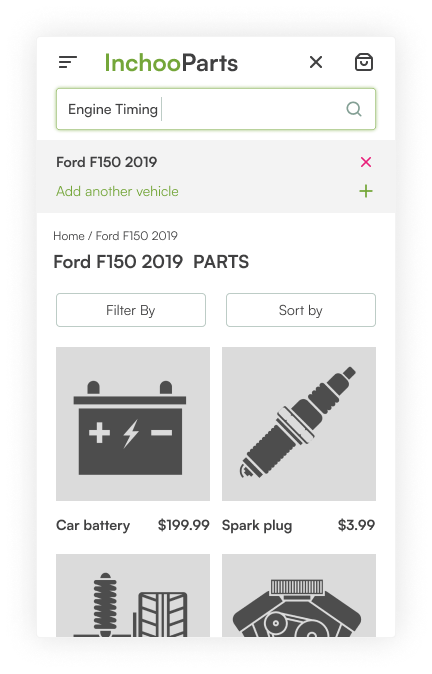
Task: Click the Ford F150 2019 vehicle row
Action: (216, 162)
